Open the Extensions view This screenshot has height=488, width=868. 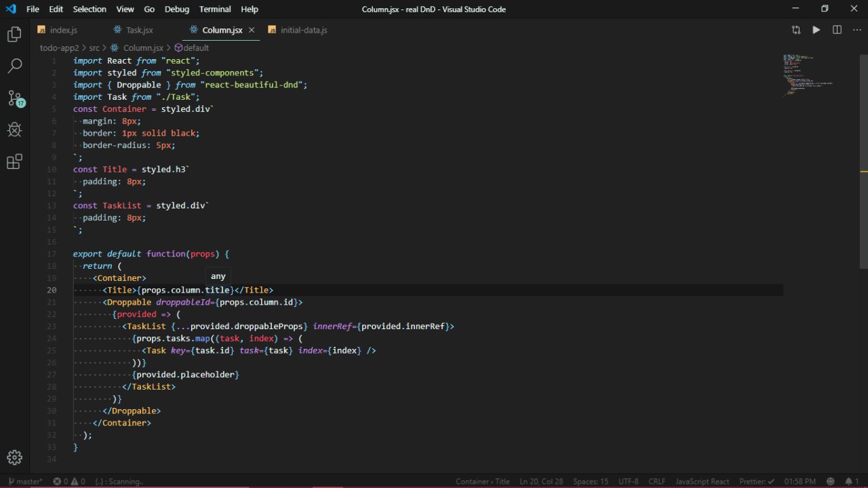pyautogui.click(x=14, y=162)
